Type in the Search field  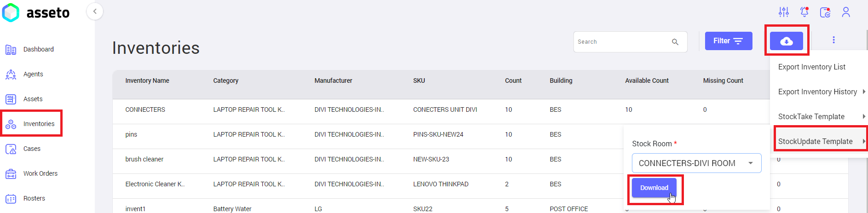pyautogui.click(x=621, y=42)
